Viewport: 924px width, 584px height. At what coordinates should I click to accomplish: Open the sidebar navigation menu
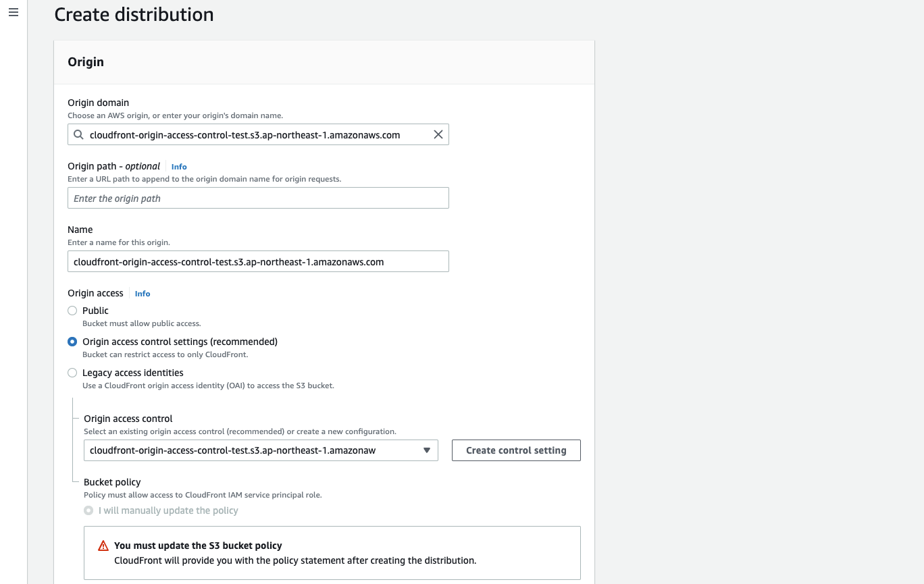coord(13,12)
